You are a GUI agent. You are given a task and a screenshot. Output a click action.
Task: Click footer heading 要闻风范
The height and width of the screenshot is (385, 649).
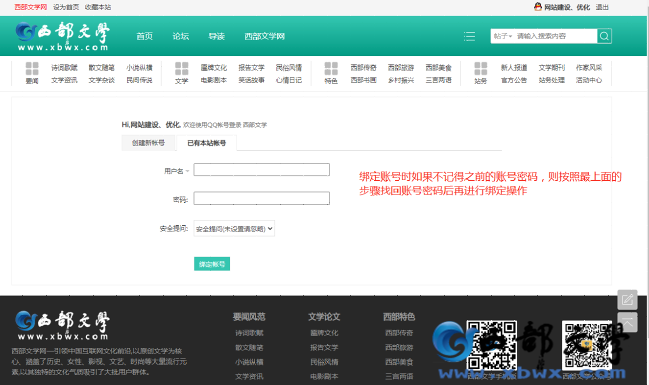coord(249,317)
